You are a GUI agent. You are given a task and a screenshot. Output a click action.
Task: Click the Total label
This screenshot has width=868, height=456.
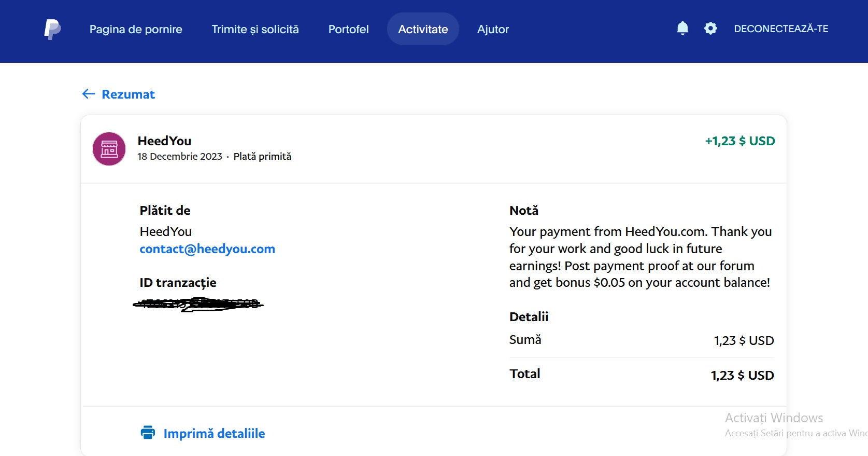[x=524, y=374]
